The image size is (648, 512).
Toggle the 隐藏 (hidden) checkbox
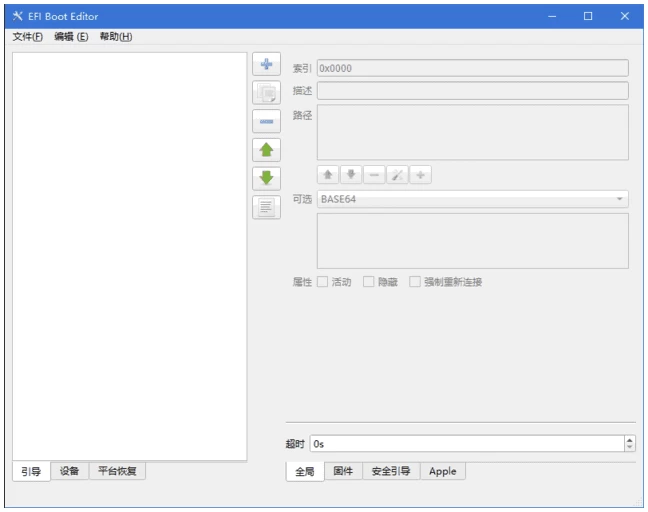[x=369, y=282]
